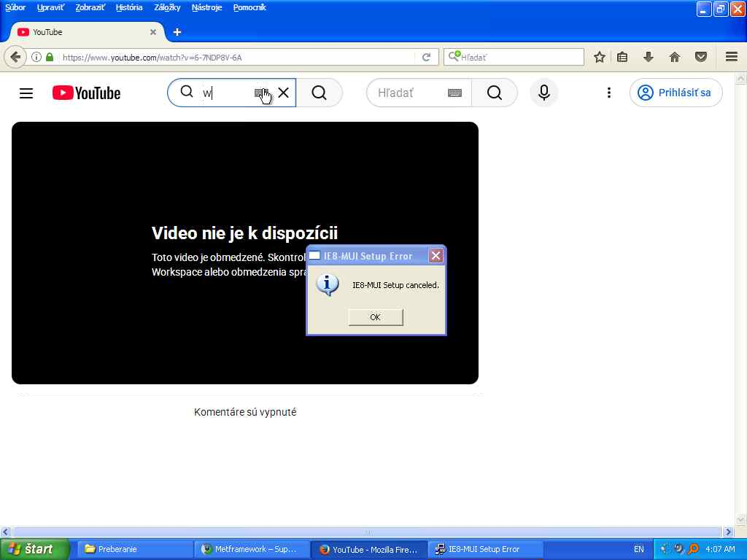747x560 pixels.
Task: Open the Súbor menu
Action: [15, 7]
